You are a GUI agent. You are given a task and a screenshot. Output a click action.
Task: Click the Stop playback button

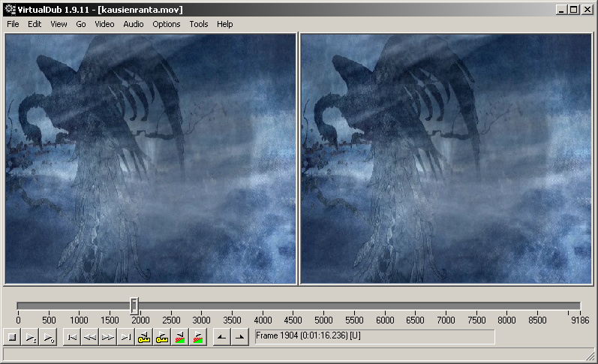(x=12, y=337)
